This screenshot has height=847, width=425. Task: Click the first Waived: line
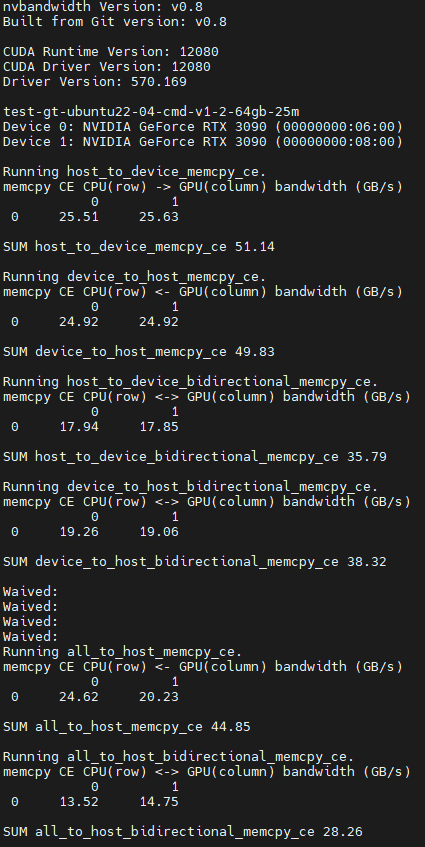[x=31, y=591]
